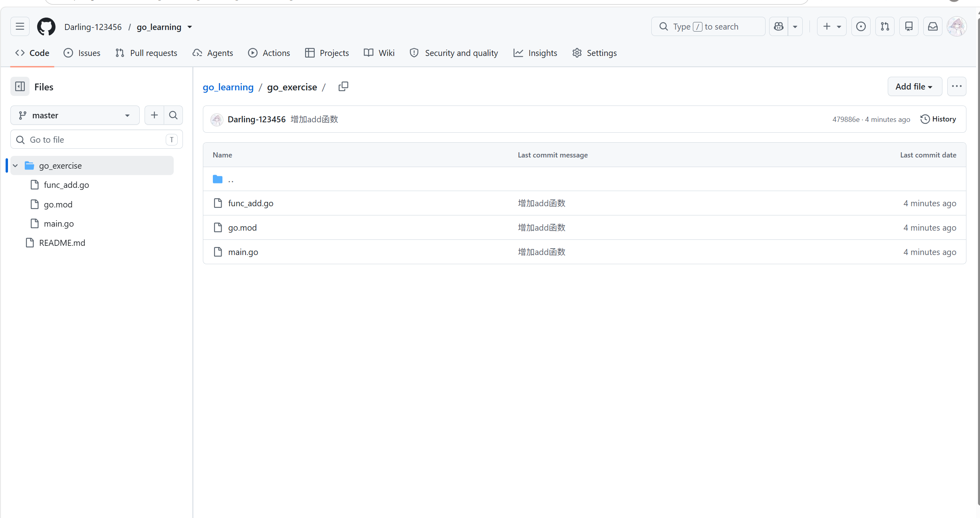Focus the 'Go to file' input
Screen dimensions: 980x518
97,139
